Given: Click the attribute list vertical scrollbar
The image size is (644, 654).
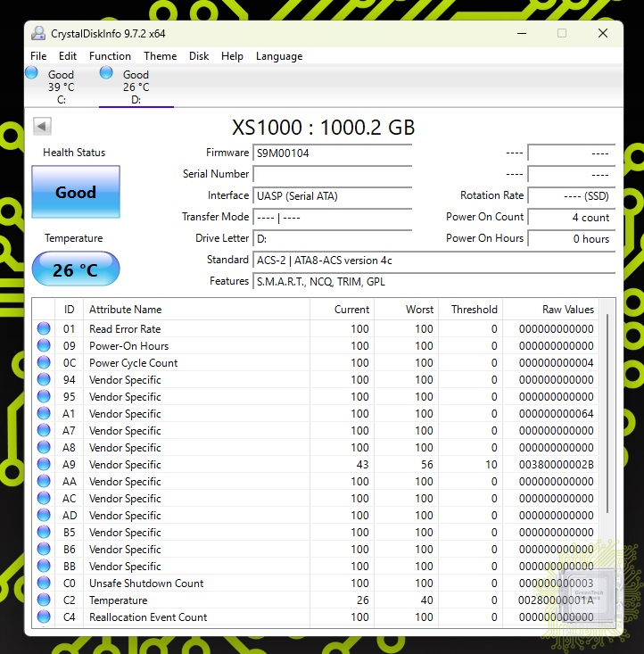Looking at the screenshot, I should pos(608,419).
